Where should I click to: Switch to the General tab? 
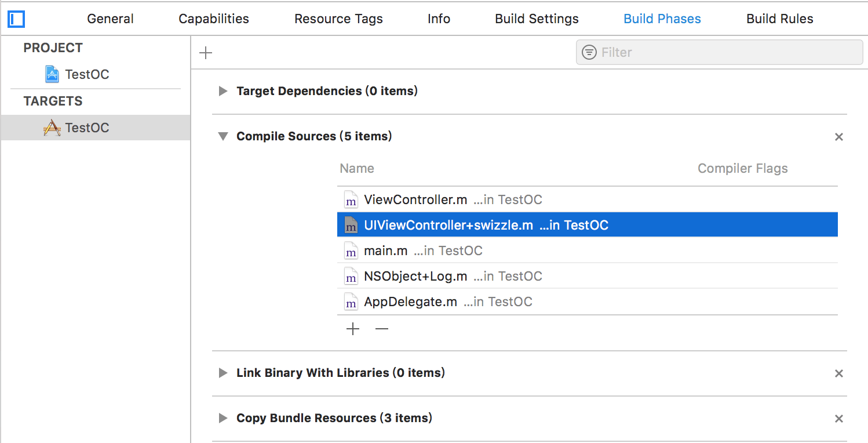point(110,19)
